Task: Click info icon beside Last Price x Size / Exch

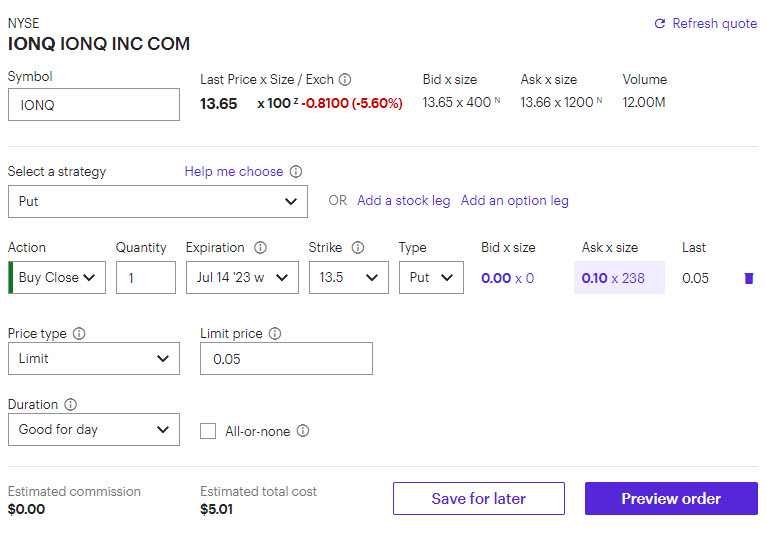Action: tap(345, 80)
